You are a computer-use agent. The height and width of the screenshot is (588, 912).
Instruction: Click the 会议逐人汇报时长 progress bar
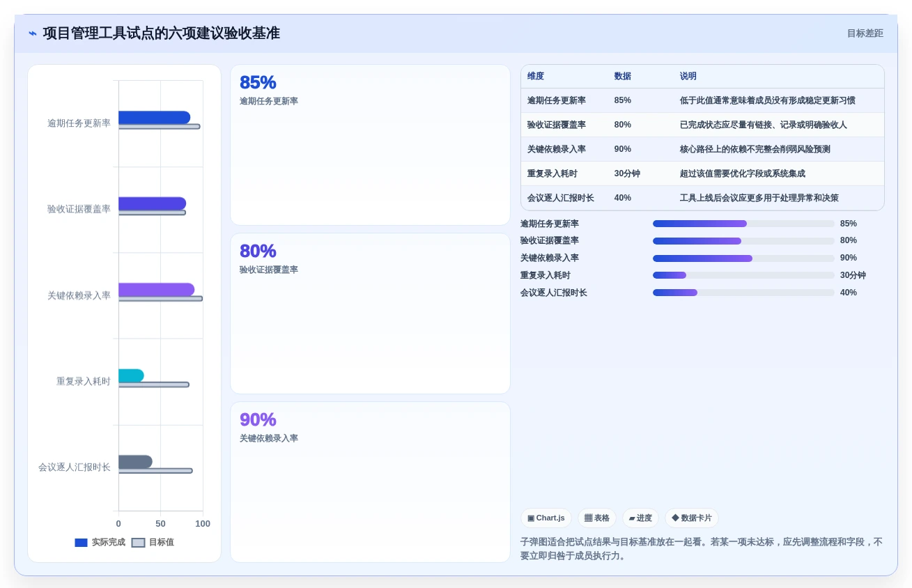tap(743, 293)
